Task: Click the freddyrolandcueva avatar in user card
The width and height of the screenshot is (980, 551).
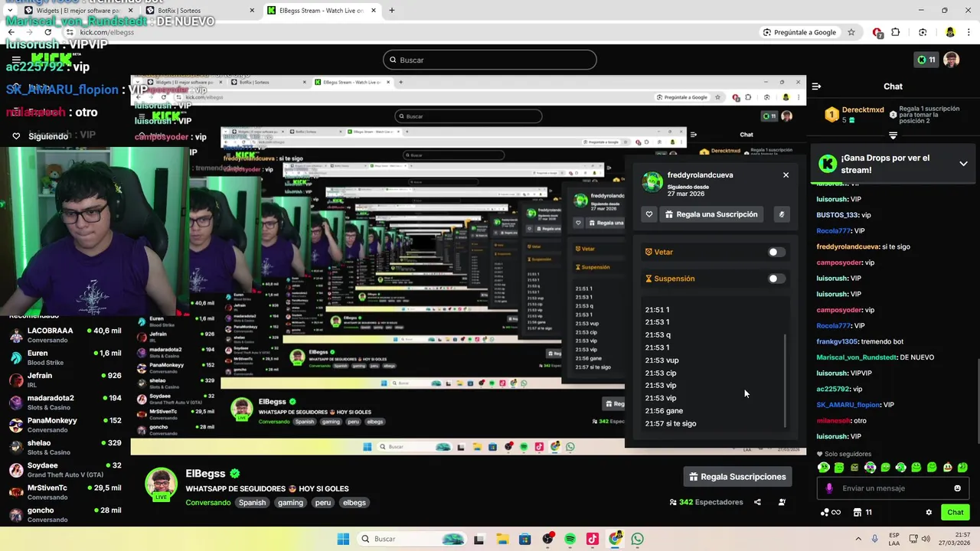Action: point(652,182)
